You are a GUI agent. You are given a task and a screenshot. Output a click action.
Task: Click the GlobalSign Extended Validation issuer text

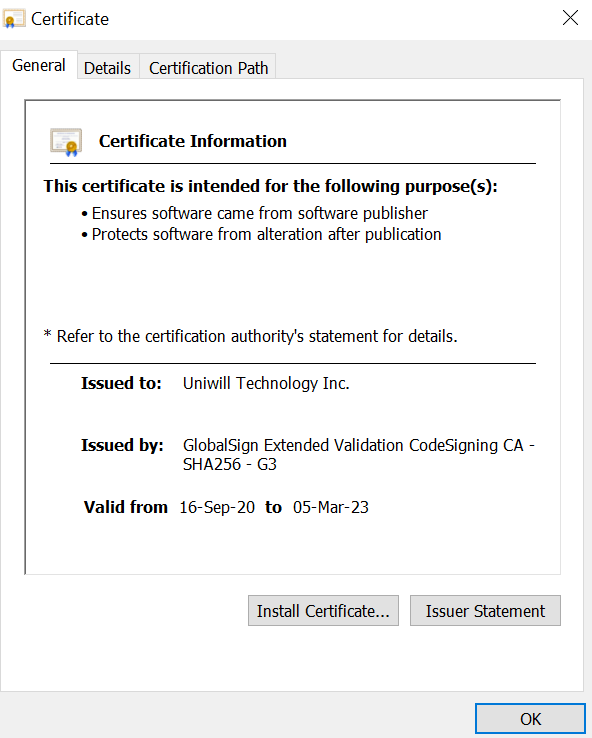(359, 455)
